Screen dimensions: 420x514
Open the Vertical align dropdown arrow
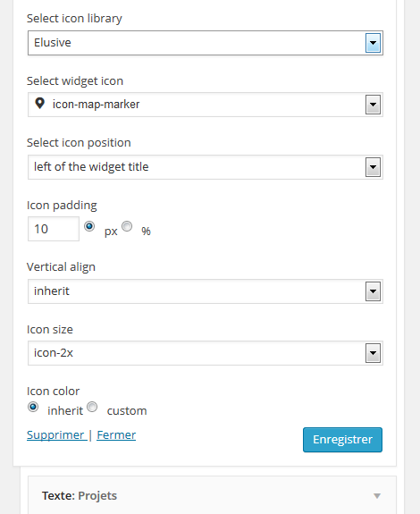tap(373, 291)
